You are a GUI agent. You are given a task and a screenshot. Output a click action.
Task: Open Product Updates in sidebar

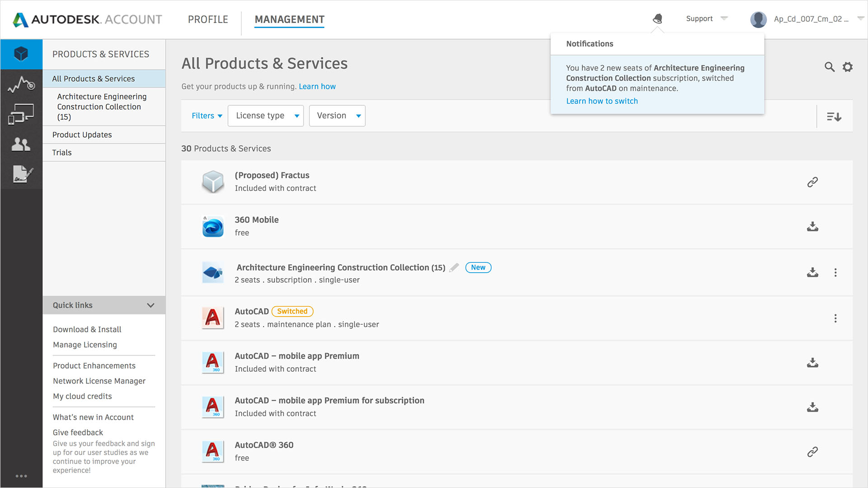point(104,135)
